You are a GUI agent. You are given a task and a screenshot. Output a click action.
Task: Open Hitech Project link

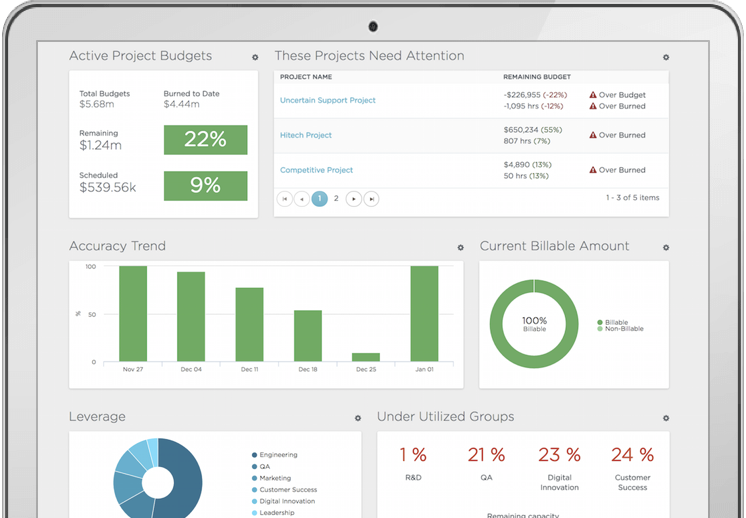click(305, 135)
